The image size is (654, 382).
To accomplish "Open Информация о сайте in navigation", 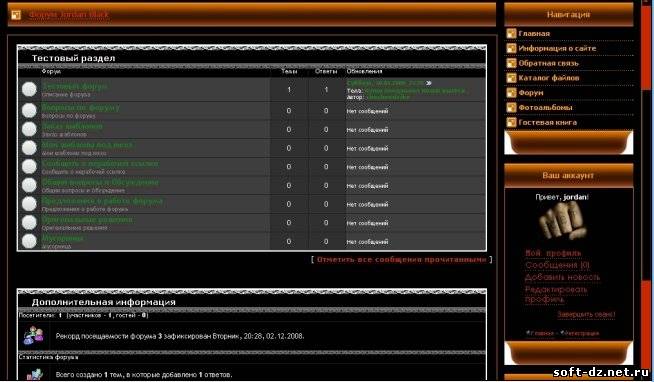I will [557, 48].
